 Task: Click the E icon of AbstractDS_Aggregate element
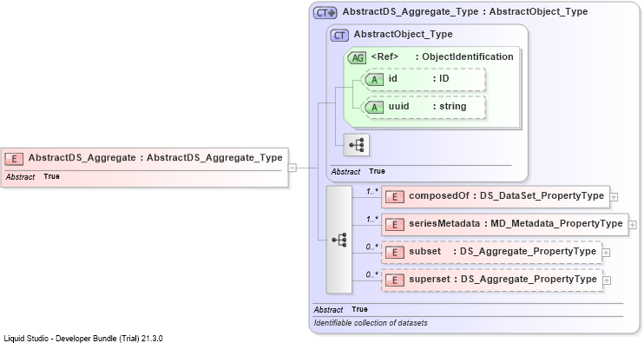14,159
